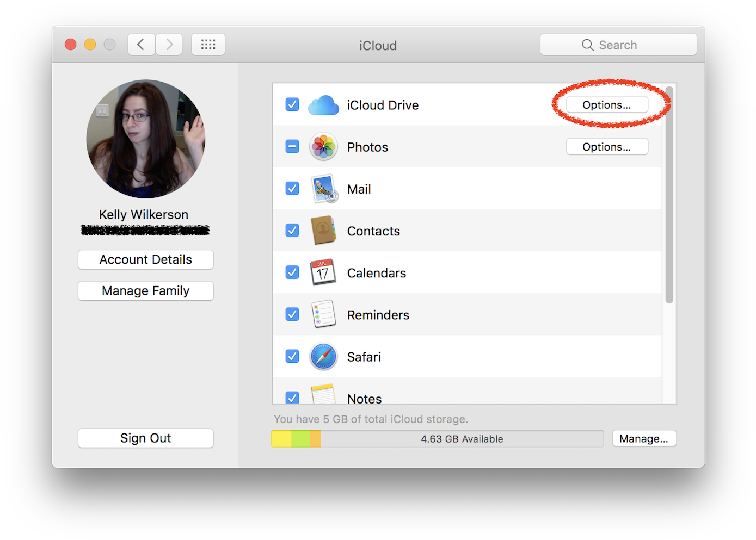Open Photos Options settings
Screen dimensions: 756x540
point(607,146)
